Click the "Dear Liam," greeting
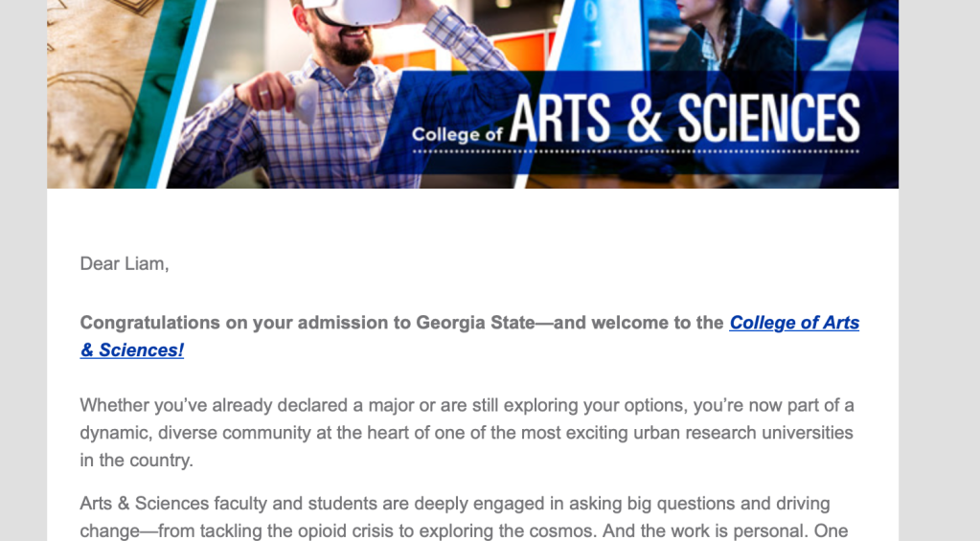Image resolution: width=980 pixels, height=541 pixels. click(x=125, y=263)
